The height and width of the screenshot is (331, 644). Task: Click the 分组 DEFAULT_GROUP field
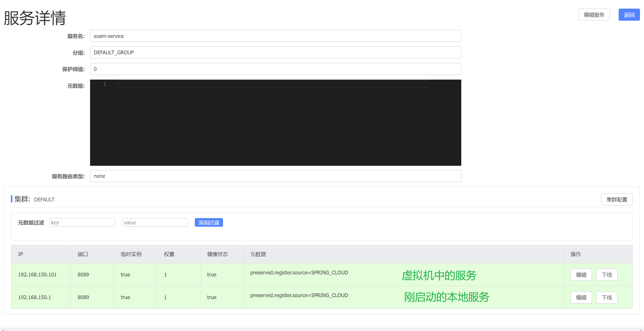tap(275, 53)
